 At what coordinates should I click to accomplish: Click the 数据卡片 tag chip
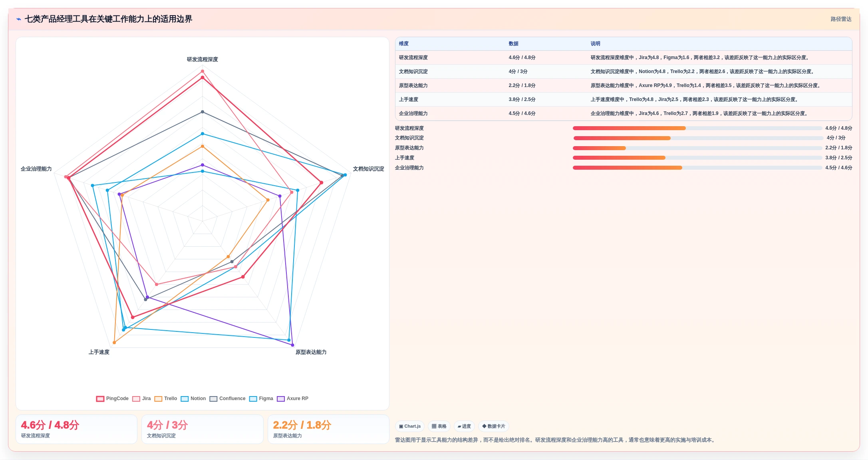(x=494, y=426)
